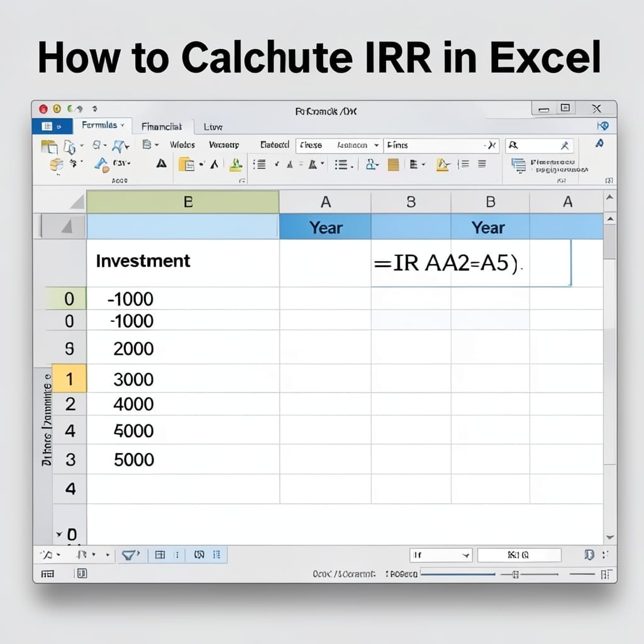Select the green-highlighted column B header

pyautogui.click(x=183, y=202)
